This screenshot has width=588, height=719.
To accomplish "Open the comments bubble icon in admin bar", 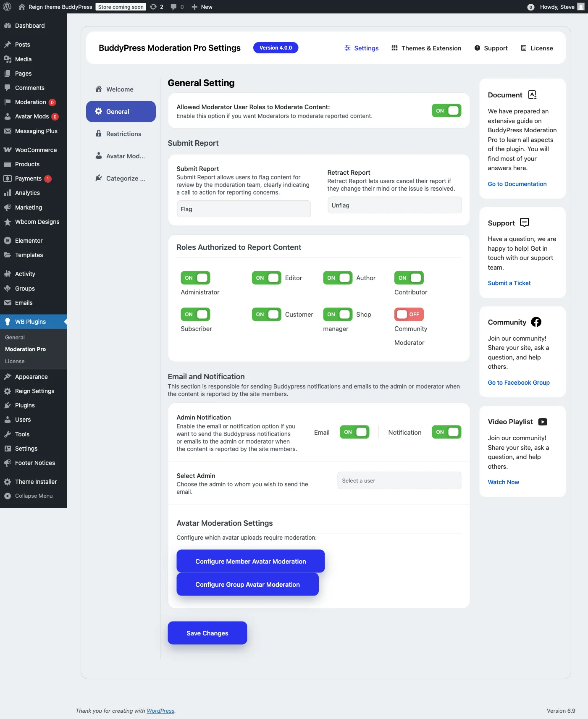I will 173,7.
